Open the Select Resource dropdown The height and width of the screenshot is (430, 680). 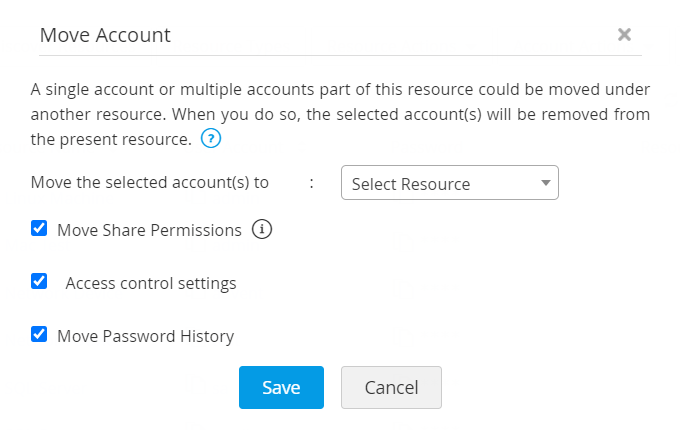click(449, 184)
